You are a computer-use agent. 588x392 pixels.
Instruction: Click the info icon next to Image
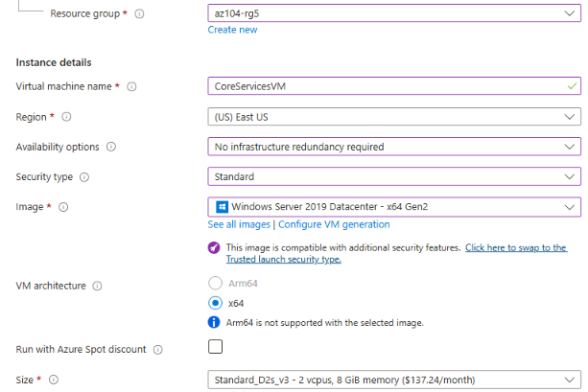tap(64, 207)
